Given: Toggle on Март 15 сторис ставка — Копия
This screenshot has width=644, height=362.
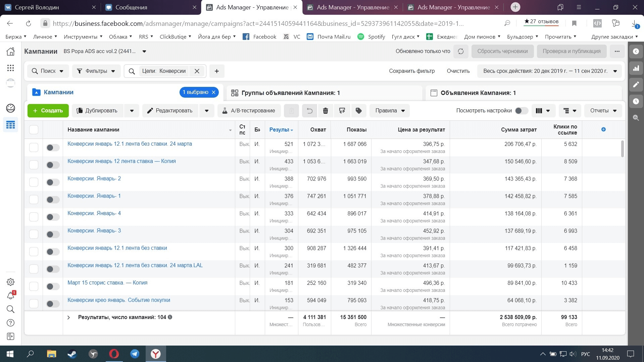Looking at the screenshot, I should tap(53, 286).
